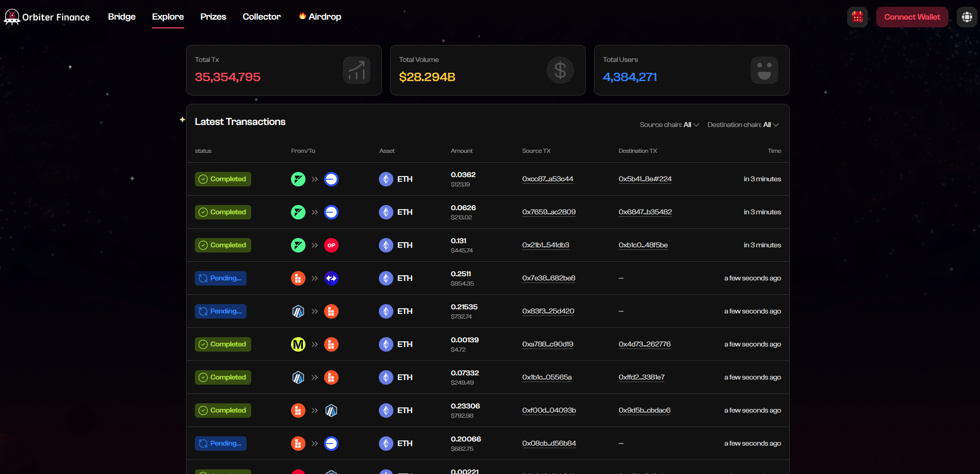The image size is (980, 474).
Task: Click Completed badge in 0.00139 ETH row
Action: 223,344
